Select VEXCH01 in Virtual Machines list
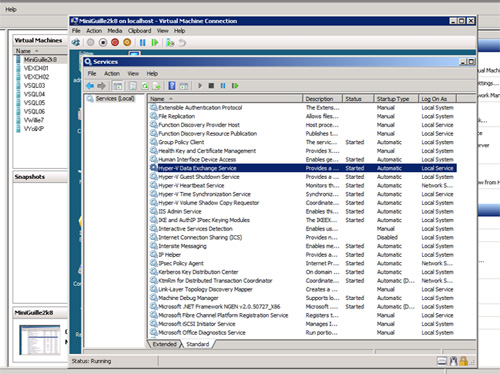The height and width of the screenshot is (374, 500). point(36,68)
